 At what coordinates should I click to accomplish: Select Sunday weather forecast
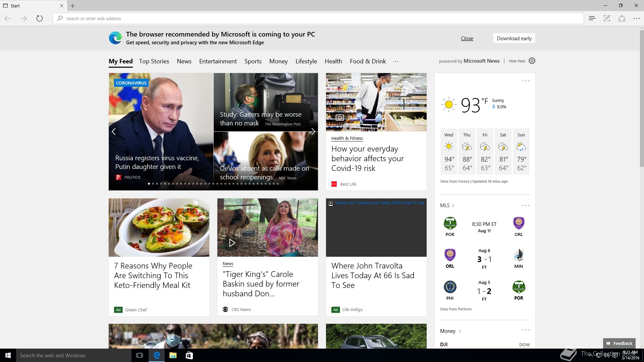521,152
